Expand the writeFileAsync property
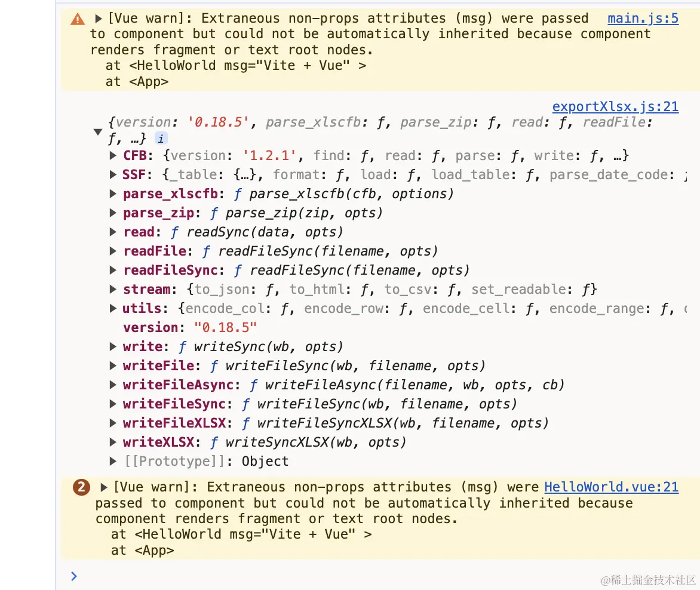 113,385
